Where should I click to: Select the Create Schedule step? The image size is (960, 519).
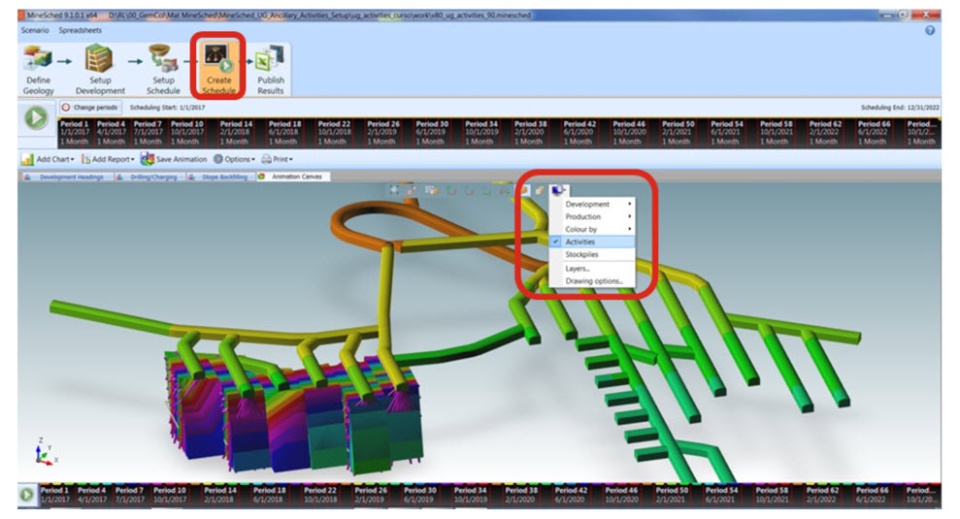[219, 69]
